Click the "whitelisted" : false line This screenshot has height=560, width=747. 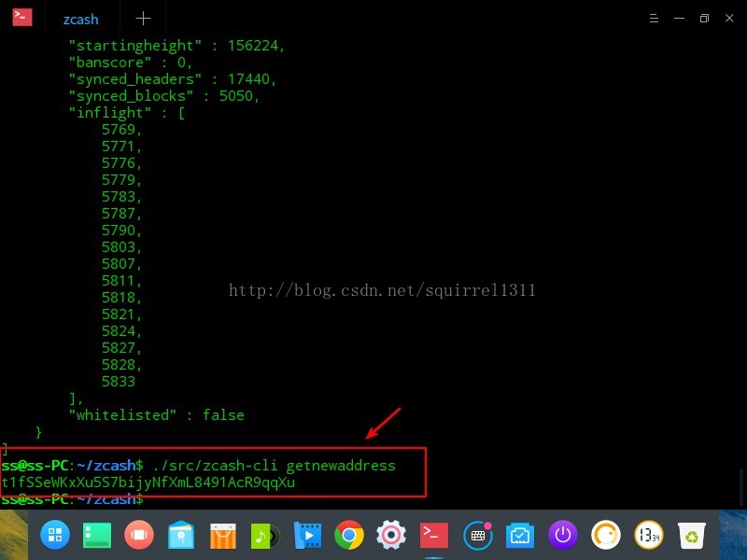click(156, 415)
